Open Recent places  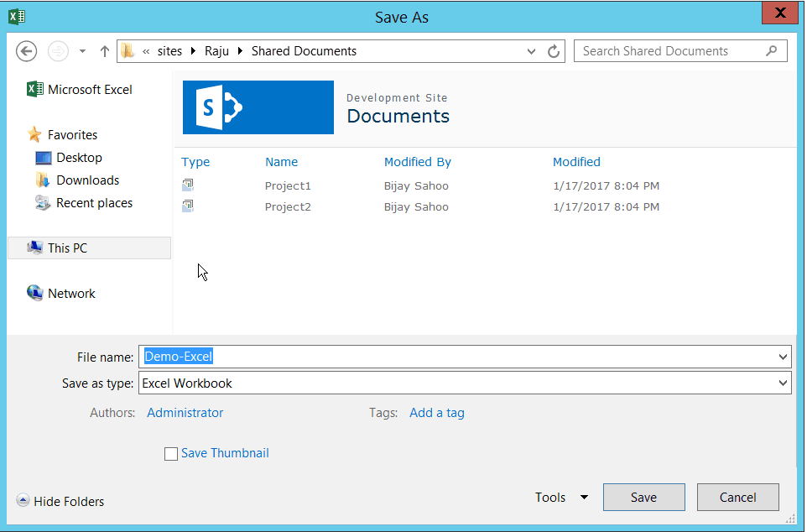[91, 202]
